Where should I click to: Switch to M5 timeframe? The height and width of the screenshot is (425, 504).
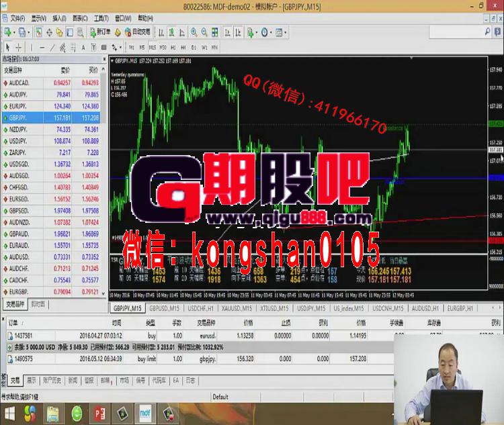point(142,47)
